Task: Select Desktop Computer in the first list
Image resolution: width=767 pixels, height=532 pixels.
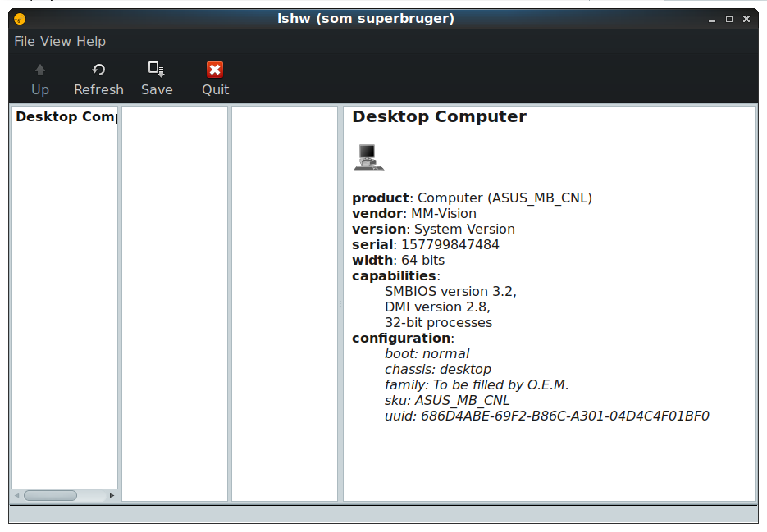Action: click(66, 116)
